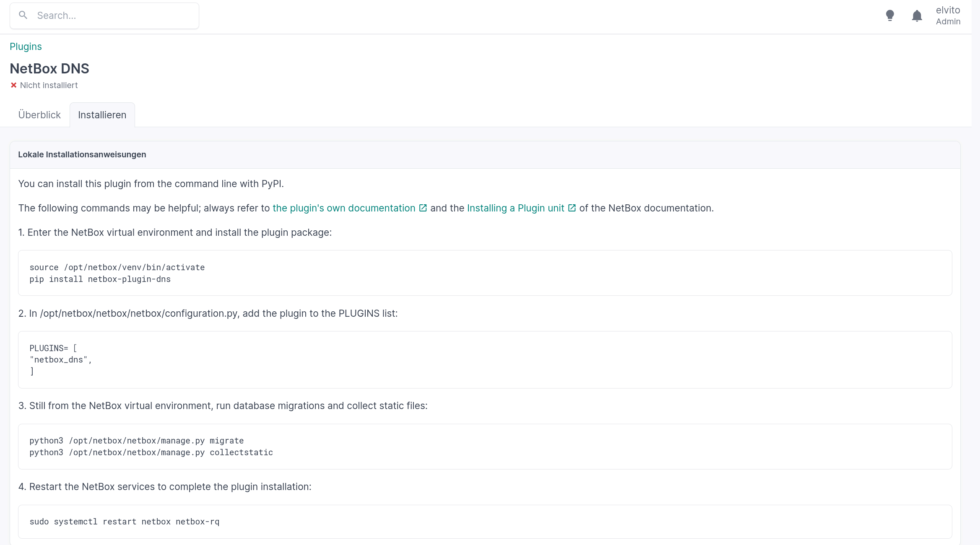
Task: Click step 4 restart services instruction text
Action: click(165, 487)
